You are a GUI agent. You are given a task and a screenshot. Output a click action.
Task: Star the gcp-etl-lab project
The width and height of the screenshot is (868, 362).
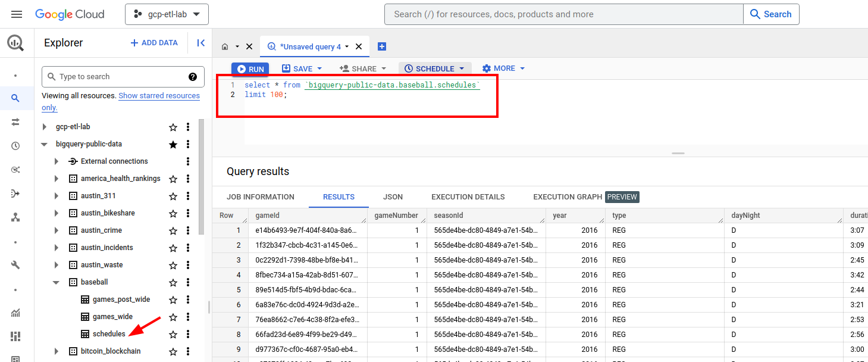point(173,127)
